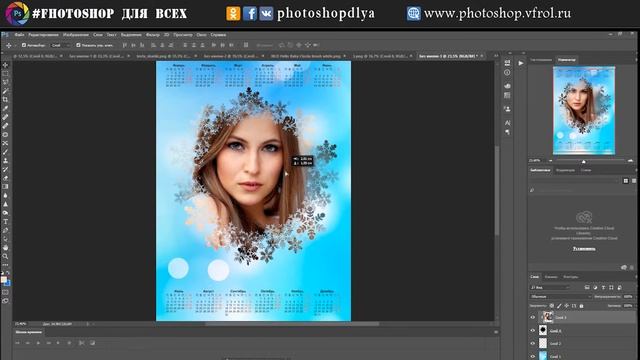This screenshot has width=640, height=360.
Task: Switch to the Каналы tab
Action: point(551,277)
